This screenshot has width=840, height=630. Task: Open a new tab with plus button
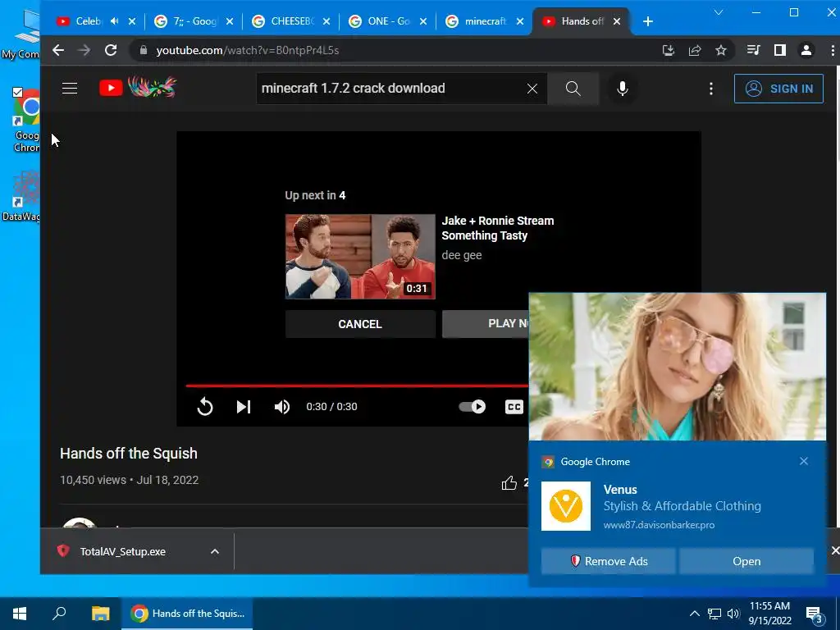(x=648, y=21)
